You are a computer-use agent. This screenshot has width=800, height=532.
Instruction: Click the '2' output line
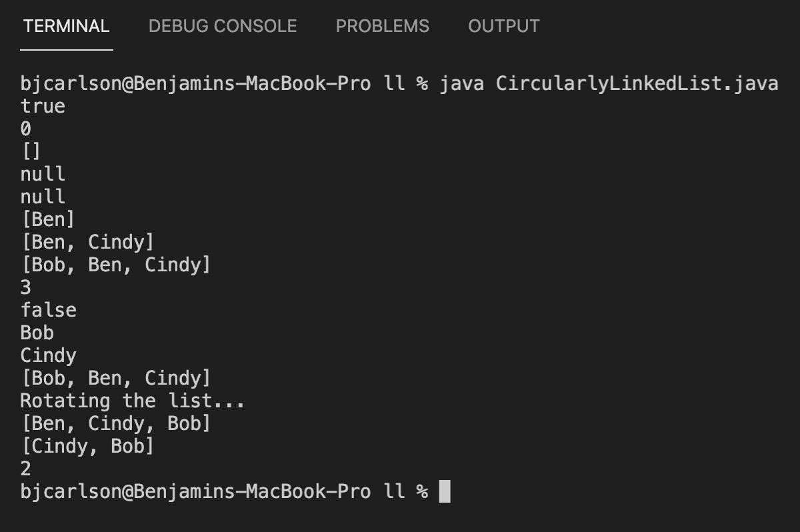(26, 469)
